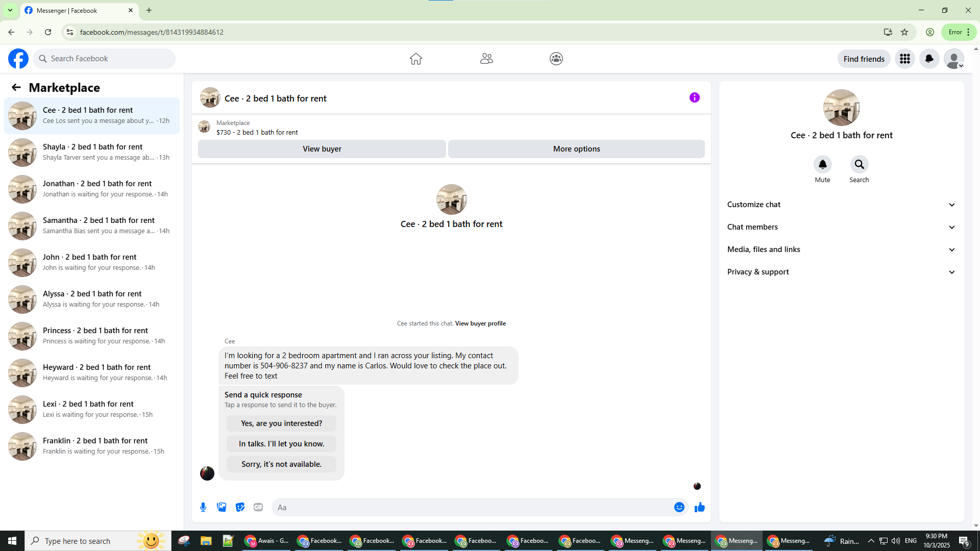The image size is (980, 551).
Task: Expand Media, files and links section
Action: pos(841,249)
